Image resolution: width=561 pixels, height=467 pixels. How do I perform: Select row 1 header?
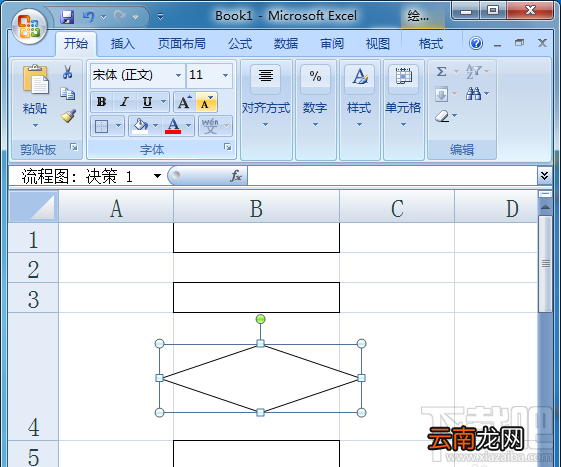(33, 238)
